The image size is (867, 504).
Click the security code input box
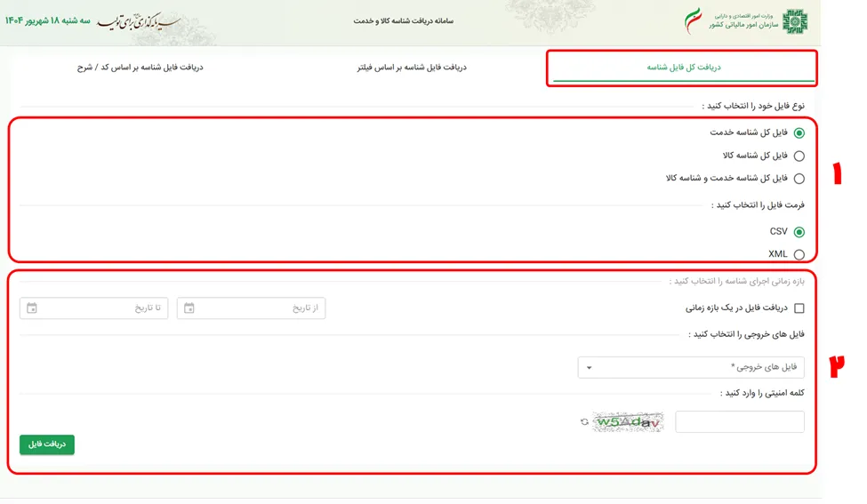point(740,421)
